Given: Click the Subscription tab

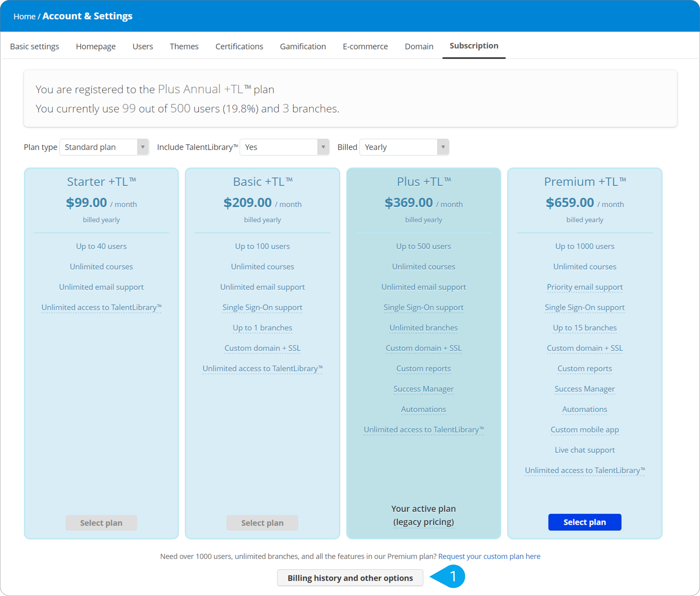Looking at the screenshot, I should click(473, 46).
